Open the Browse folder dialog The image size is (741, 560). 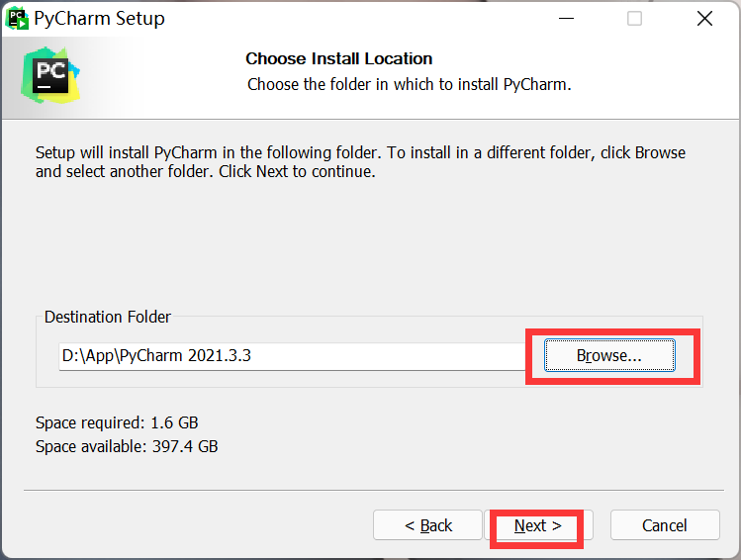click(x=609, y=354)
